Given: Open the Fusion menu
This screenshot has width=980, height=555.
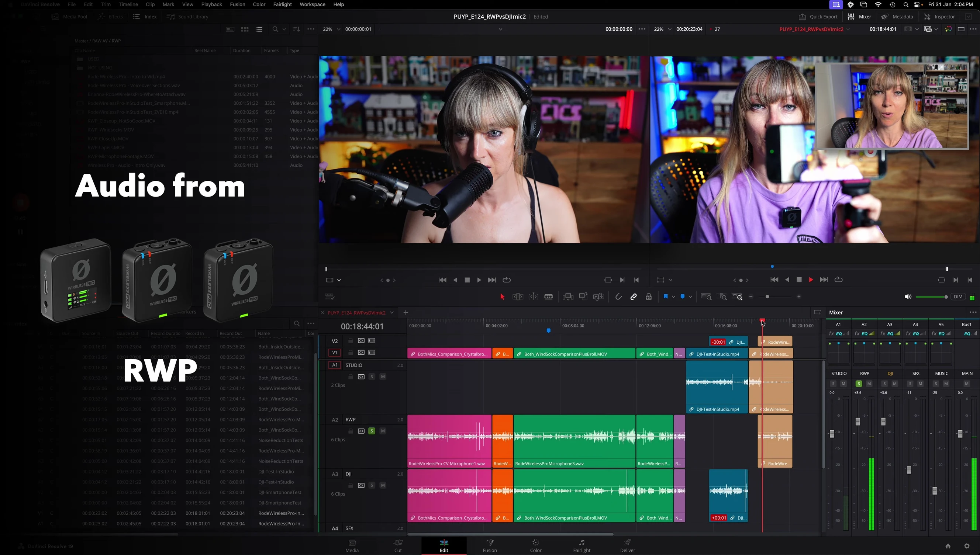Looking at the screenshot, I should pos(237,4).
